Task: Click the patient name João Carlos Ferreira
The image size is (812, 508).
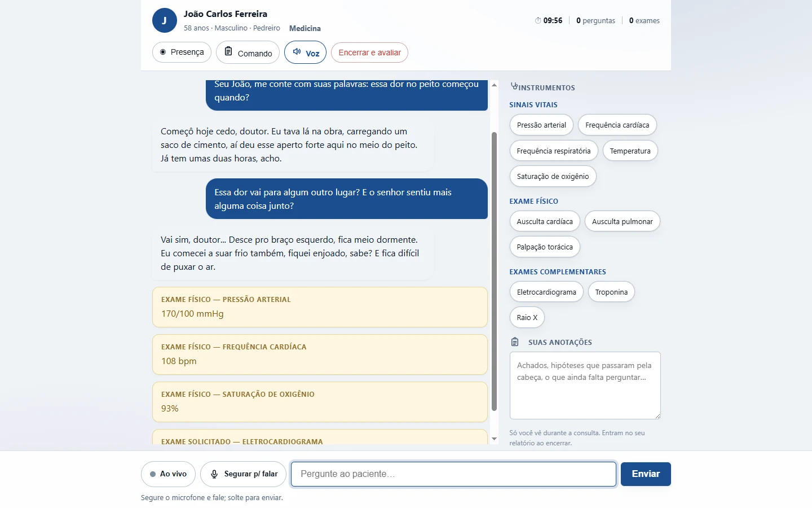Action: tap(226, 14)
